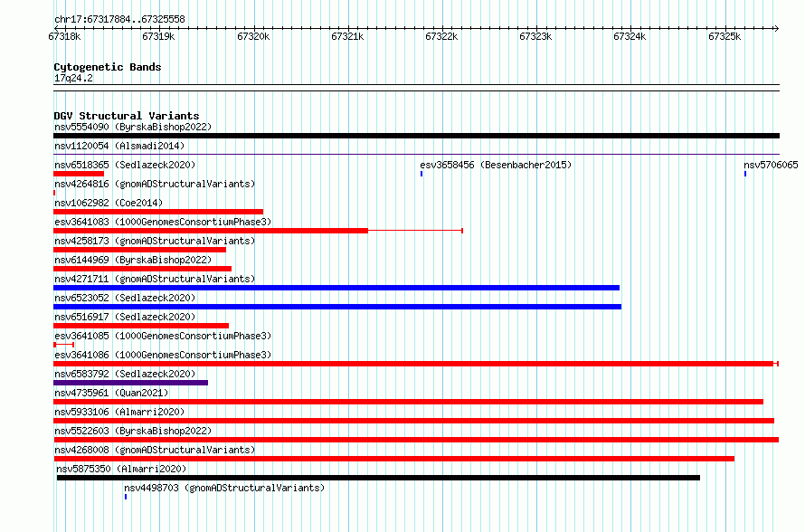The height and width of the screenshot is (532, 805).
Task: Click the black bar under nsv5554090
Action: point(416,136)
